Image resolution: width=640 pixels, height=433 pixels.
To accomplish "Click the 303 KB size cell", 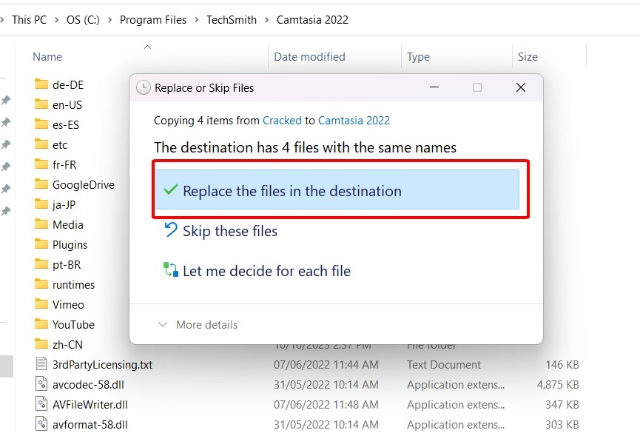I will [x=562, y=424].
